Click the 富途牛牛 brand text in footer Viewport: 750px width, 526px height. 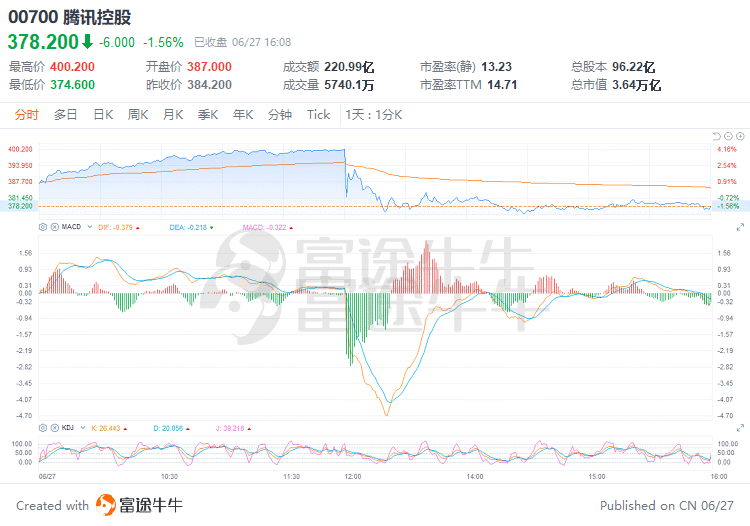pyautogui.click(x=151, y=505)
